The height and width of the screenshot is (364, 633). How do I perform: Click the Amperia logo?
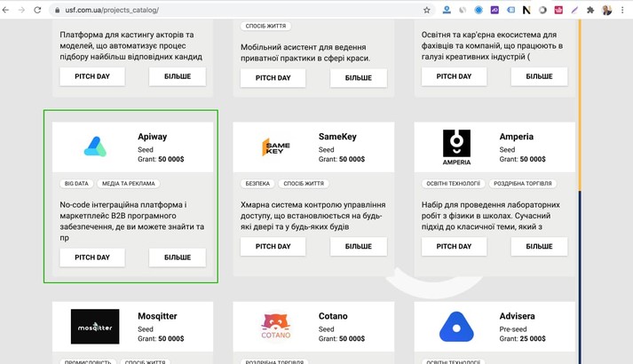[x=456, y=147]
